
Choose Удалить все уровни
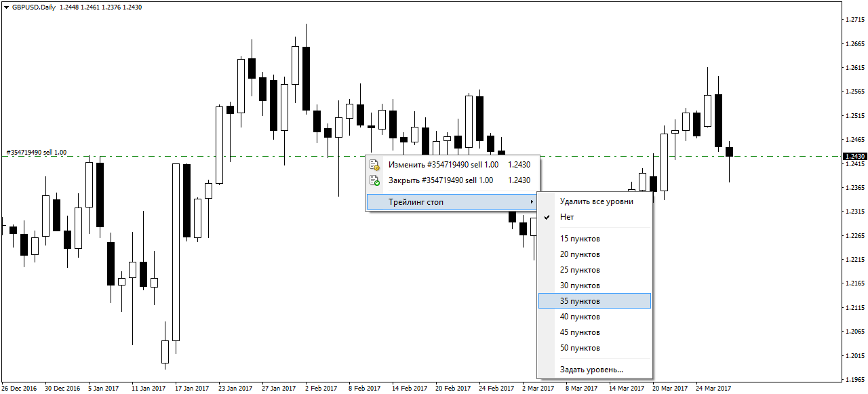[x=595, y=201]
